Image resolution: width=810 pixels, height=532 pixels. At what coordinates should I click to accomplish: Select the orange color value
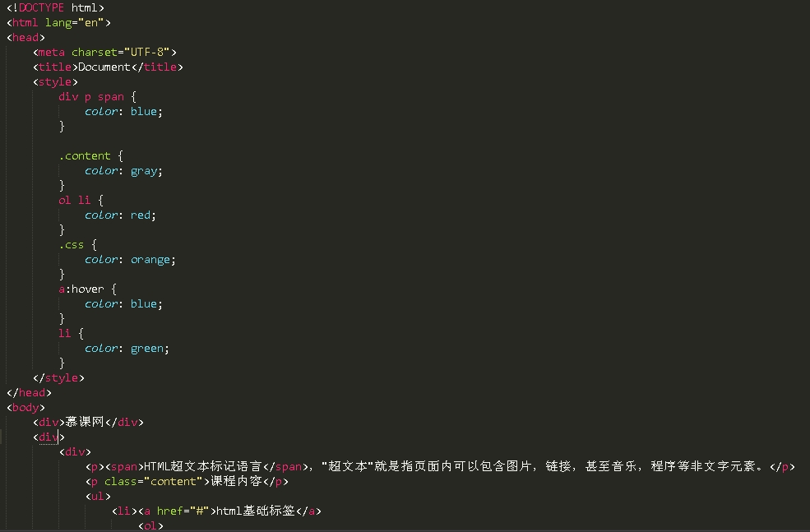click(150, 259)
